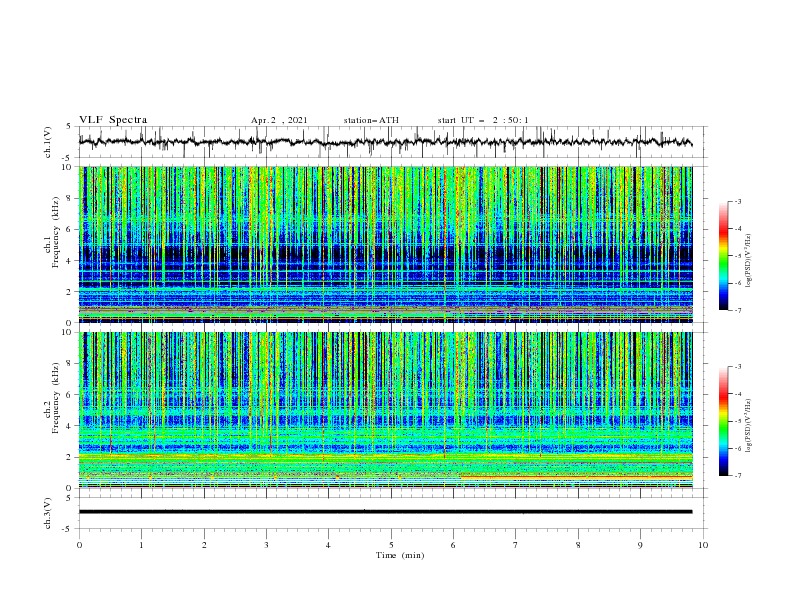
Task: Click the flat ch.3 voltage trace
Action: pyautogui.click(x=385, y=512)
